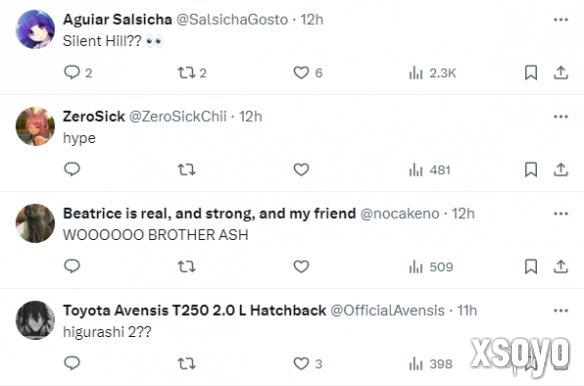Click ZeroSick's profile avatar

[x=35, y=126]
